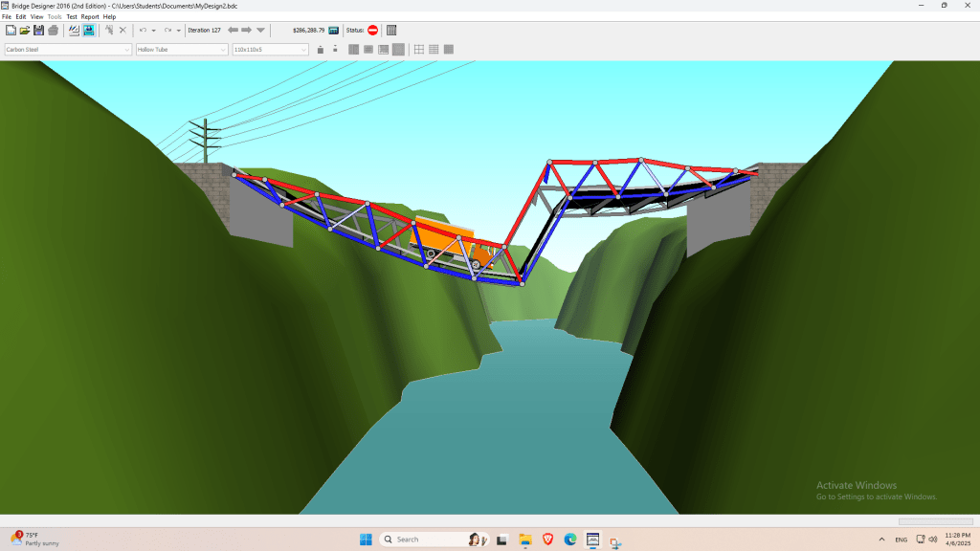Switch to the Drawing Board mode
Image resolution: width=980 pixels, height=551 pixels.
coord(74,30)
